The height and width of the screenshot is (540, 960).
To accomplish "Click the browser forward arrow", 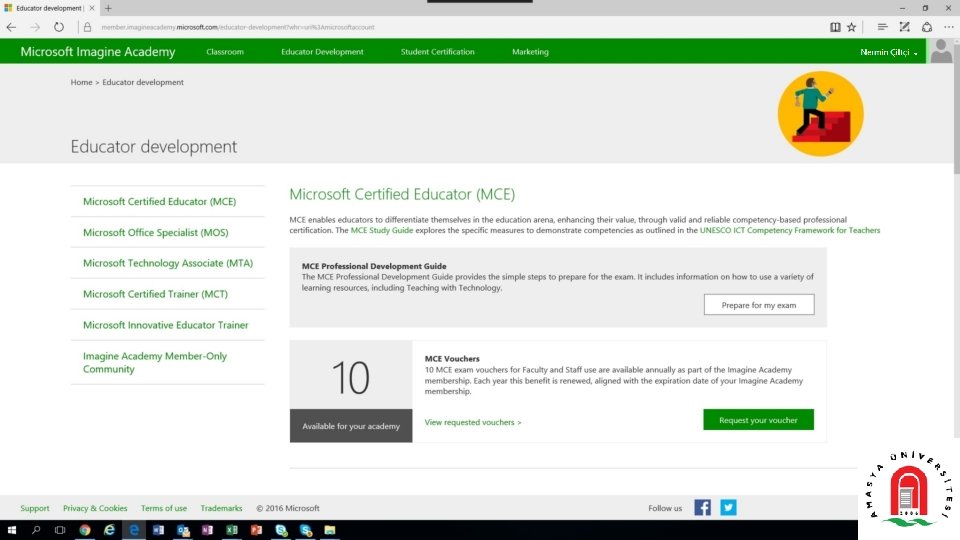I will (x=35, y=27).
